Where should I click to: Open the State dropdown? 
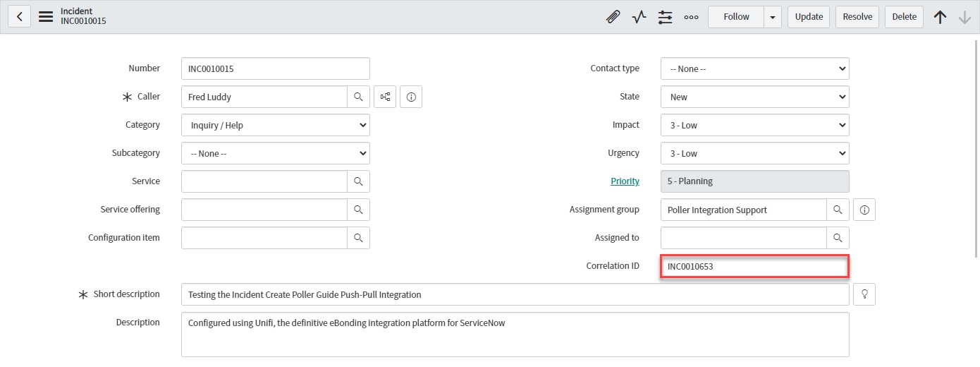[754, 97]
